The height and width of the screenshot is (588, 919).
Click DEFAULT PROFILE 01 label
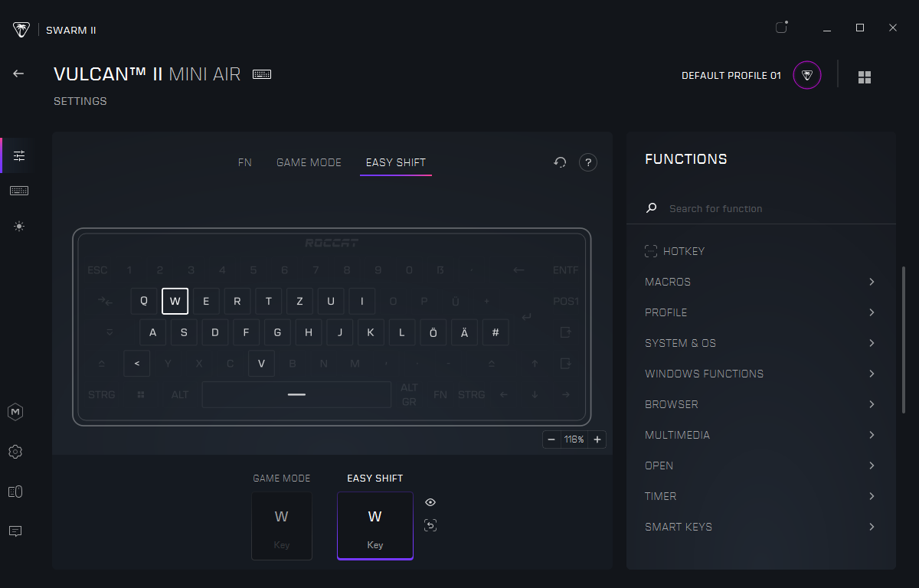[731, 76]
